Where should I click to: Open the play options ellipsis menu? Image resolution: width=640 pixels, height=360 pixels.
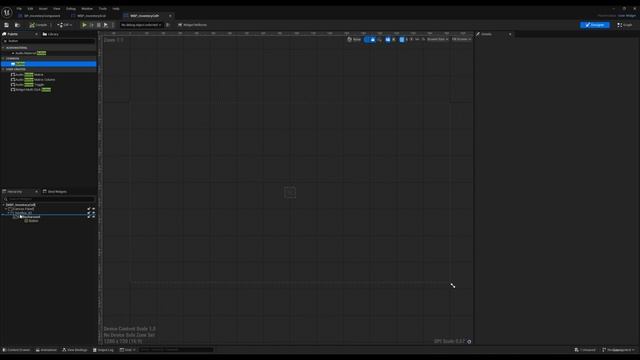pos(113,25)
